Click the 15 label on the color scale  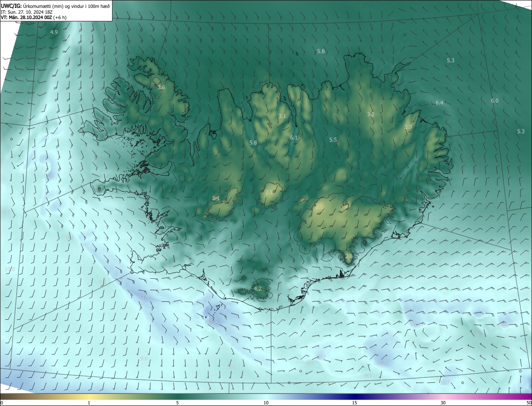(x=355, y=403)
